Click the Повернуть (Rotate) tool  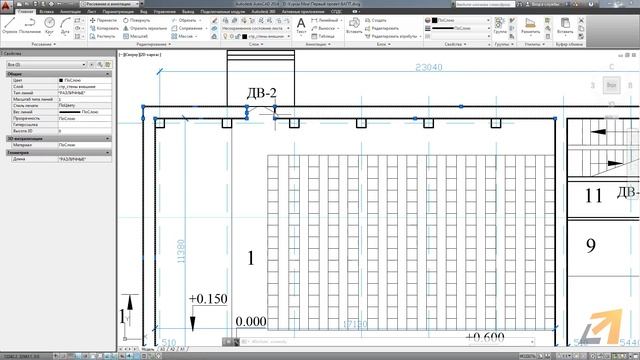click(x=137, y=20)
